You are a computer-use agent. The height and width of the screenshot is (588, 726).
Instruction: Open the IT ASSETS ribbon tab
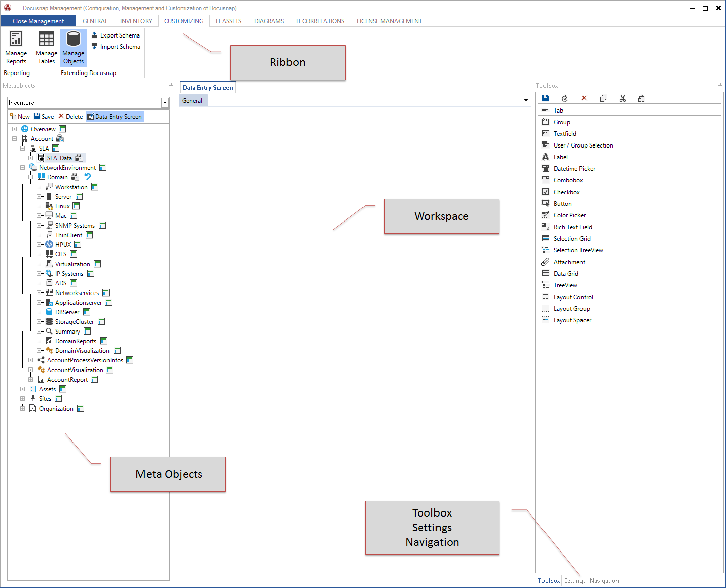coord(229,21)
